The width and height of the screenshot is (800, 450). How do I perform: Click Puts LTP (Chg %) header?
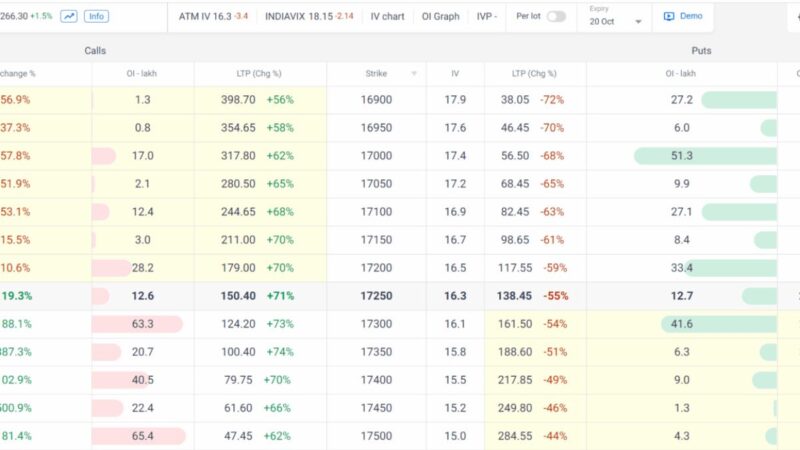point(534,73)
